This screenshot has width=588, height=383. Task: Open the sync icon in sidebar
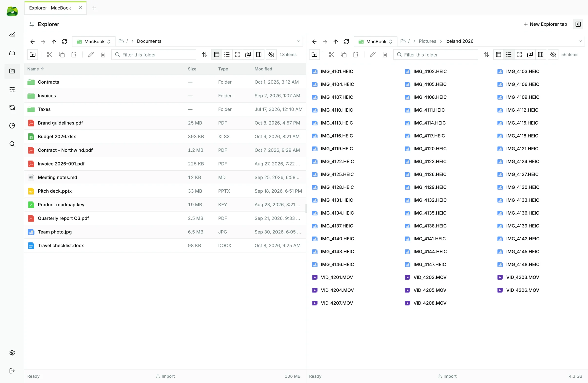coord(12,107)
